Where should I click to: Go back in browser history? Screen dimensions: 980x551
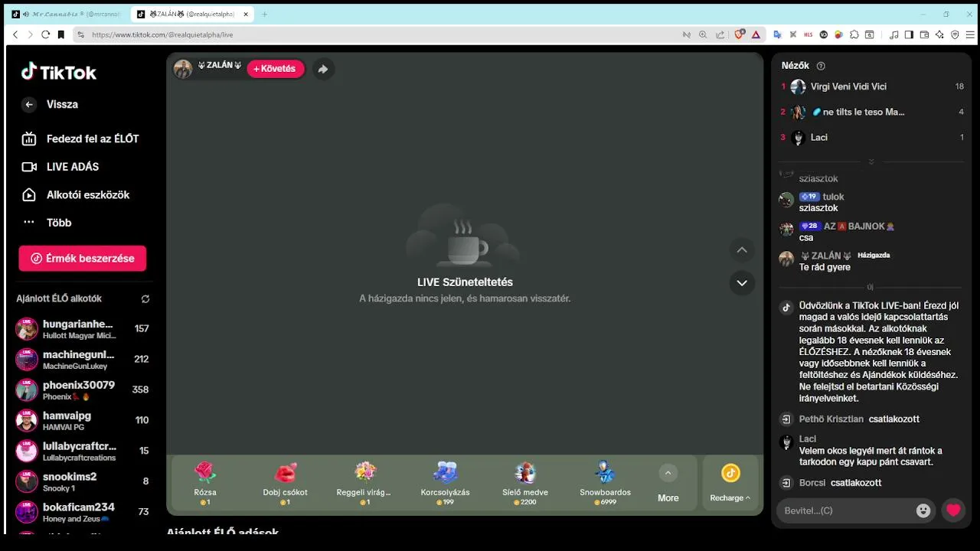point(15,34)
